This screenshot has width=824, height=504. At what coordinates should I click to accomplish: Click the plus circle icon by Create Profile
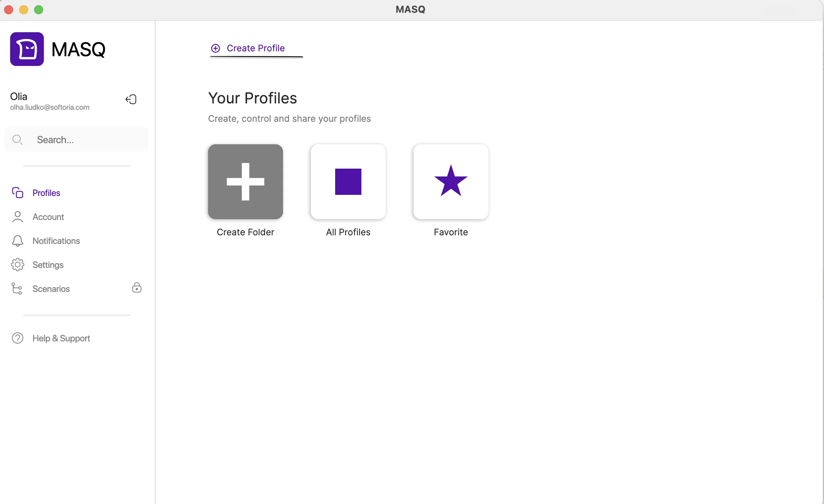[x=216, y=48]
